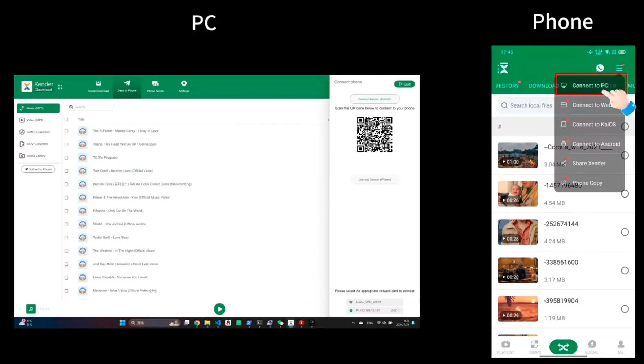Viewport: 644px width, 364px height.
Task: Open Phone Media in the Xender toolbar
Action: tap(155, 86)
